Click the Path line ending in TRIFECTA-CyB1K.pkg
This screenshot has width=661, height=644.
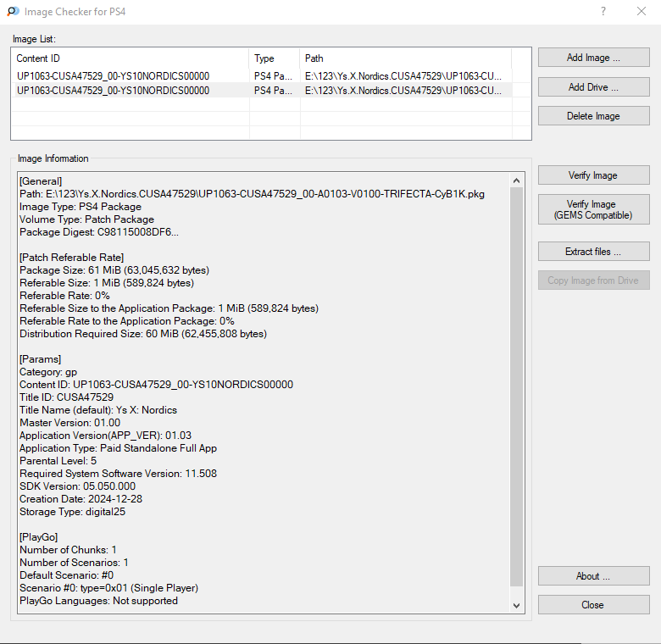(x=252, y=194)
